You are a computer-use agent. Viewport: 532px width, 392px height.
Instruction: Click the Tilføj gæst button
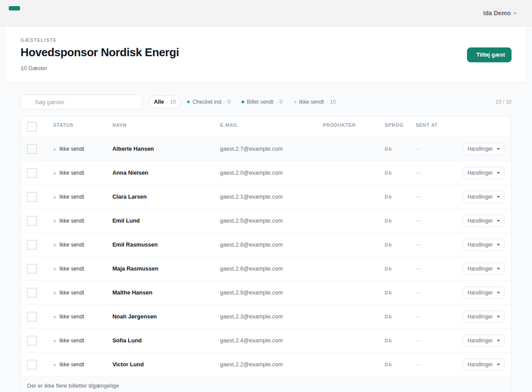pos(489,55)
